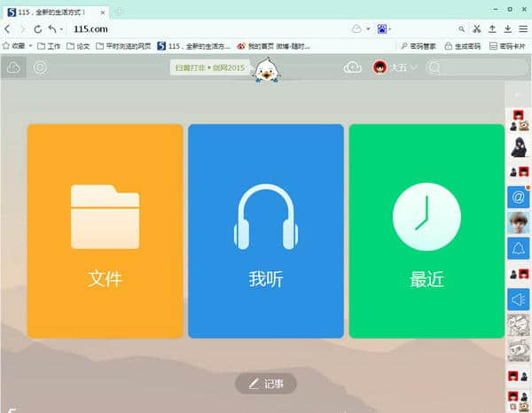The height and width of the screenshot is (413, 532).
Task: Open the hooded figure contact avatar
Action: 519,147
